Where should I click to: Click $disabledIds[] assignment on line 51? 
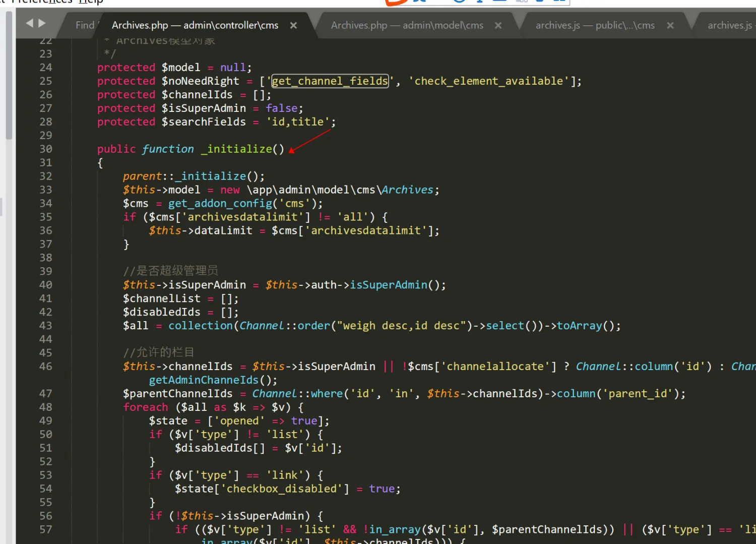click(220, 449)
